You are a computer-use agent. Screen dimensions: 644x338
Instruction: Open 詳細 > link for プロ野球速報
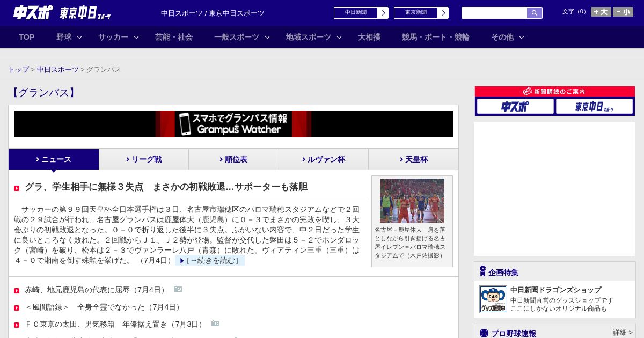(623, 333)
